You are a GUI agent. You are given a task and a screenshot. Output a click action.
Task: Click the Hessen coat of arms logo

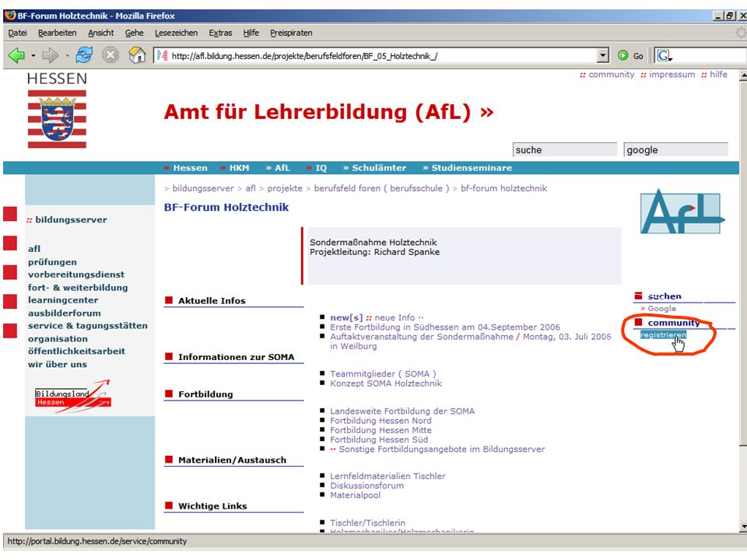(57, 119)
